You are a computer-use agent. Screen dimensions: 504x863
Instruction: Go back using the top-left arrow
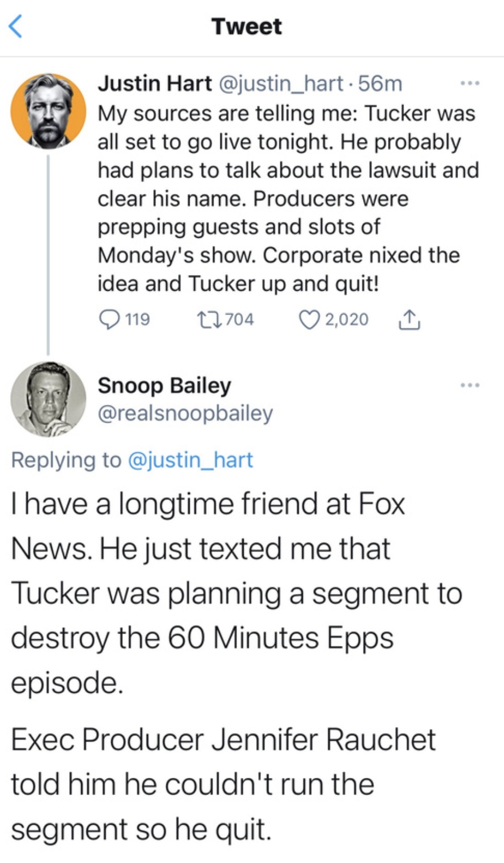(x=16, y=26)
